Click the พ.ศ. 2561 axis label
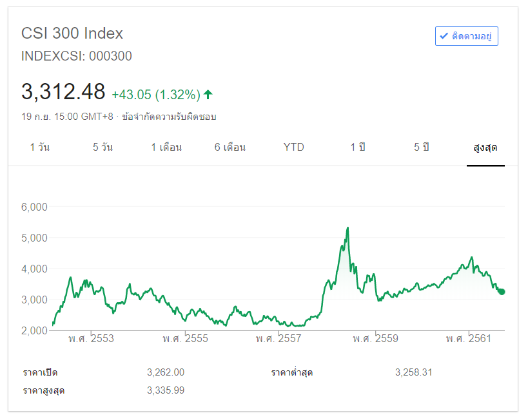528x420 pixels. [468, 339]
